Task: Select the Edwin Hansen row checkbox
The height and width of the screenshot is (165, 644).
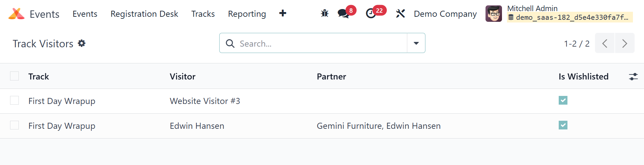Action: click(x=14, y=125)
